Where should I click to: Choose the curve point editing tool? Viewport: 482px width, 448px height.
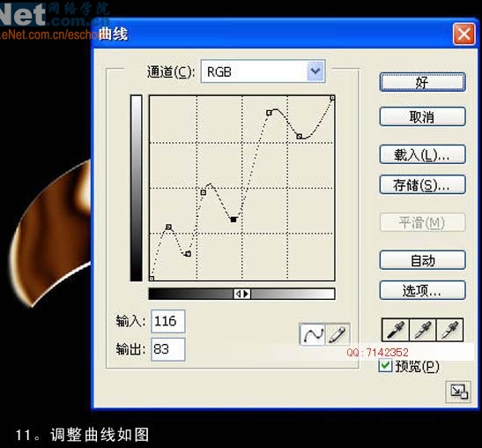312,334
